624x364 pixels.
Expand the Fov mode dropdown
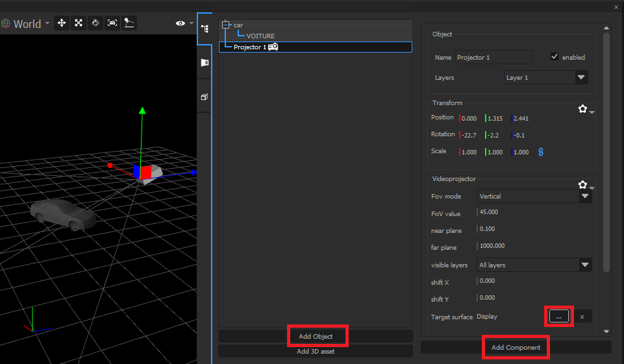[533, 196]
